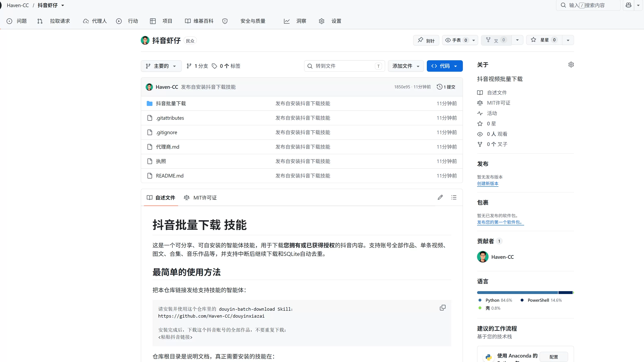Click the .gitignore file icon
This screenshot has height=362, width=644.
150,132
